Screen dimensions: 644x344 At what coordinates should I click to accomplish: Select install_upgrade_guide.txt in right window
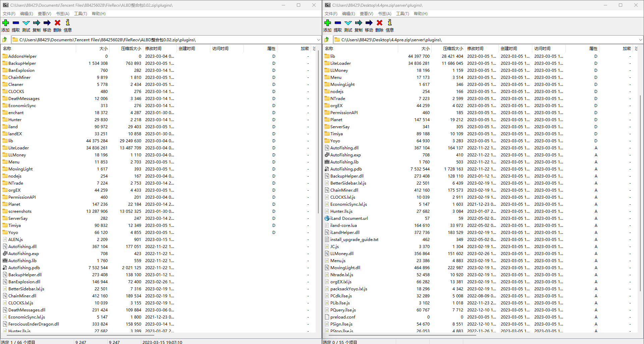point(354,240)
